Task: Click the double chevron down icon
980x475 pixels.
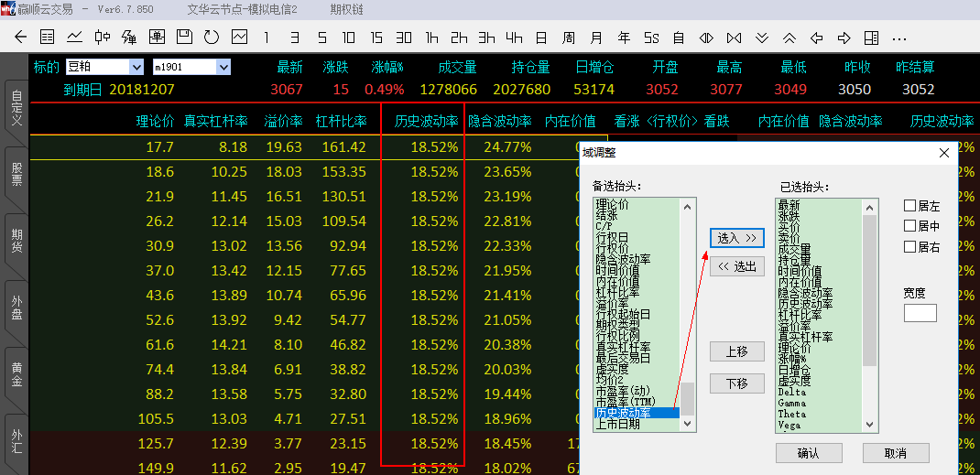Action: (x=762, y=38)
